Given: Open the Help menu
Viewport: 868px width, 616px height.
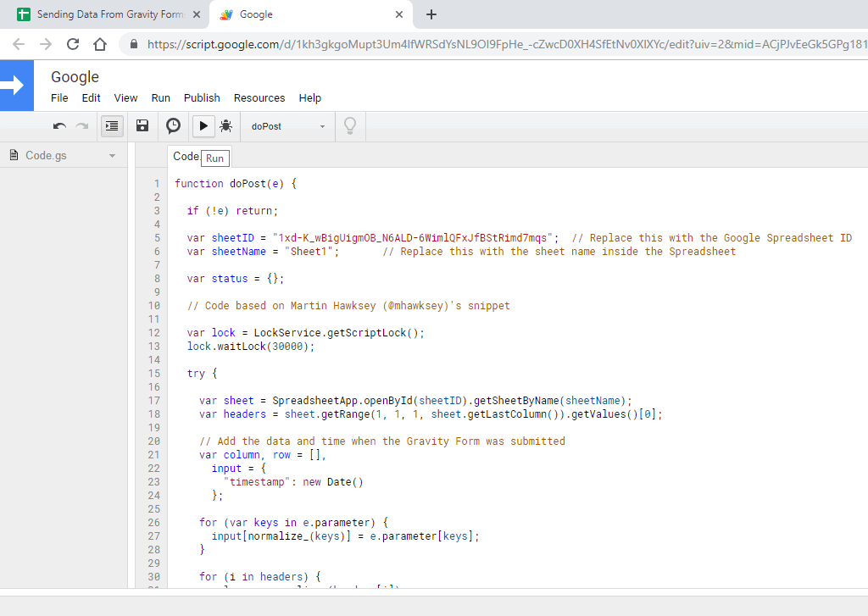Looking at the screenshot, I should click(x=310, y=98).
